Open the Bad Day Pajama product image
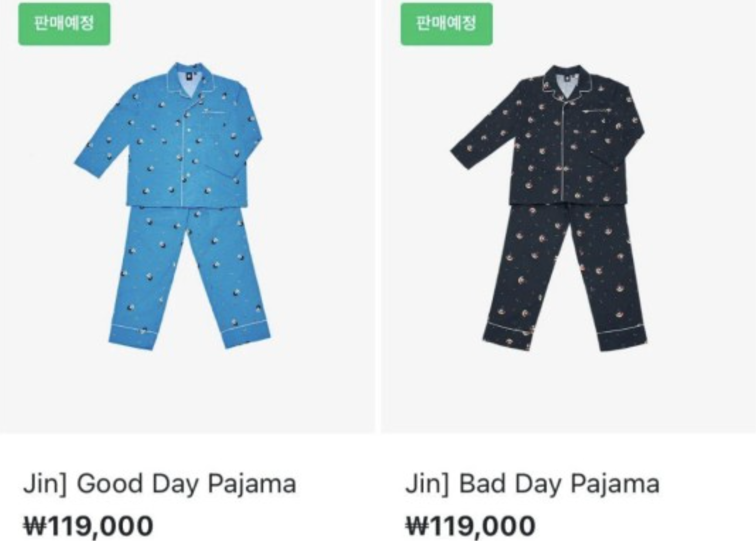 pyautogui.click(x=568, y=217)
